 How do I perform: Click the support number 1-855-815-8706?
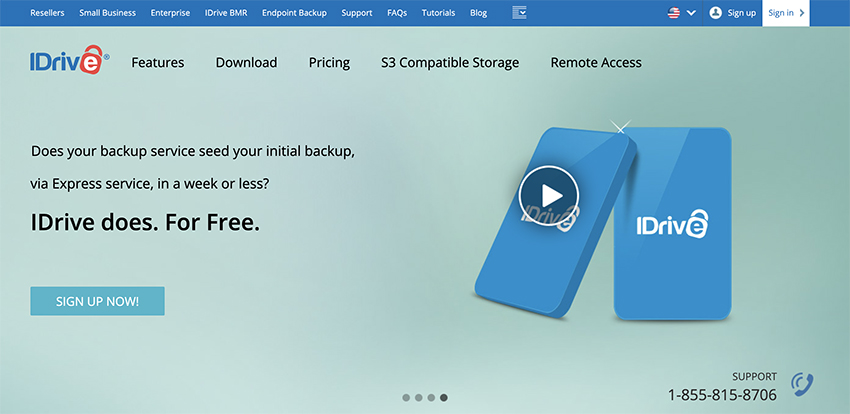point(722,395)
